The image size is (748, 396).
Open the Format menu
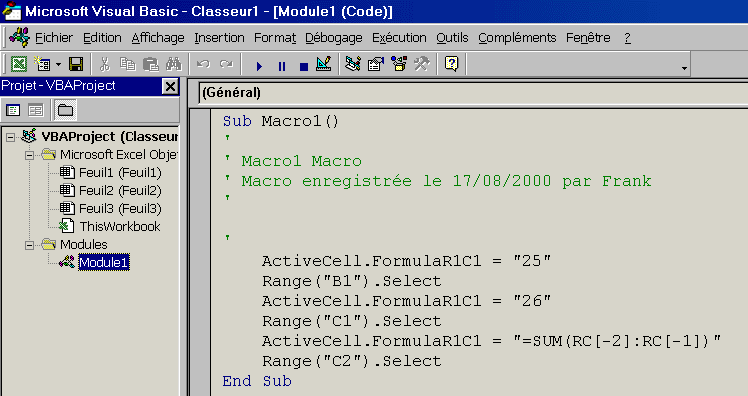(275, 38)
